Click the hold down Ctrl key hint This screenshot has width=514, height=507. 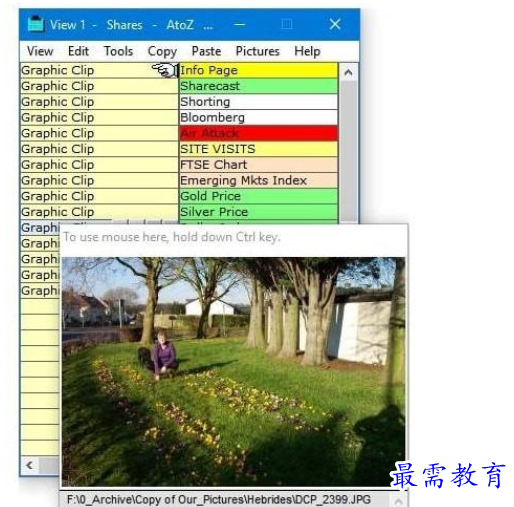click(x=172, y=237)
